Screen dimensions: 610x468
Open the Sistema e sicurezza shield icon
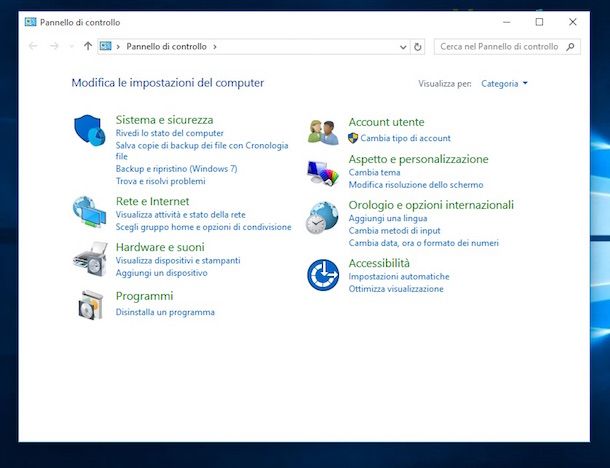[x=89, y=130]
